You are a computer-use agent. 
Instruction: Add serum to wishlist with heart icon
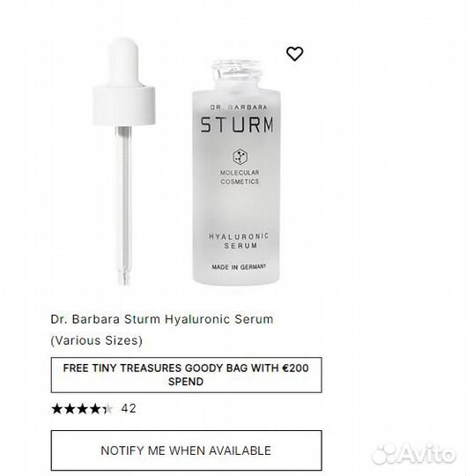(x=294, y=54)
